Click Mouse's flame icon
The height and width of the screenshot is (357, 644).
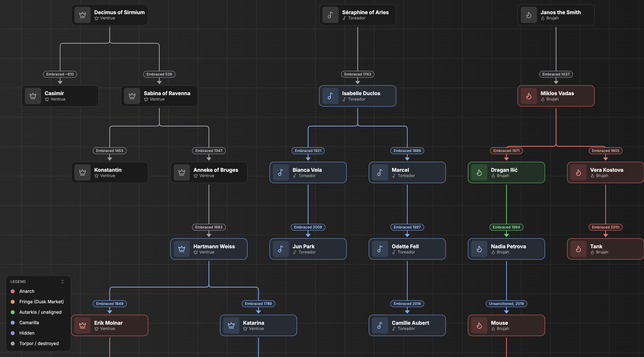[479, 325]
